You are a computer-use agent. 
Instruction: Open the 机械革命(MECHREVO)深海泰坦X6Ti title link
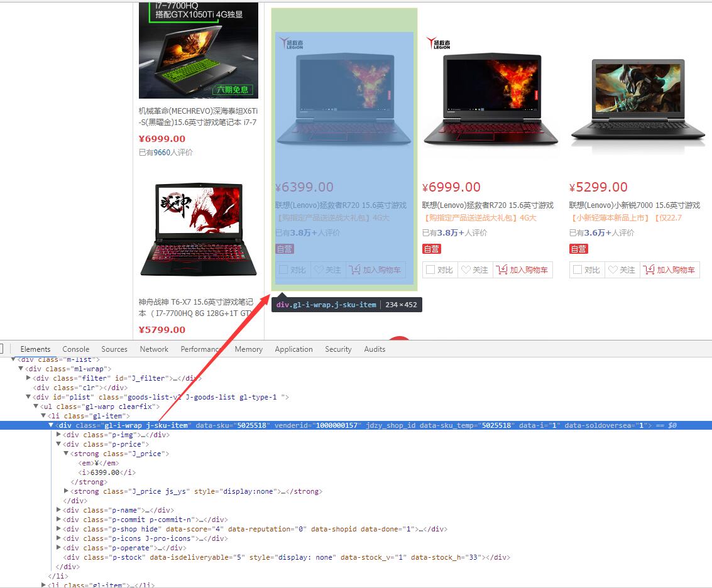point(199,117)
